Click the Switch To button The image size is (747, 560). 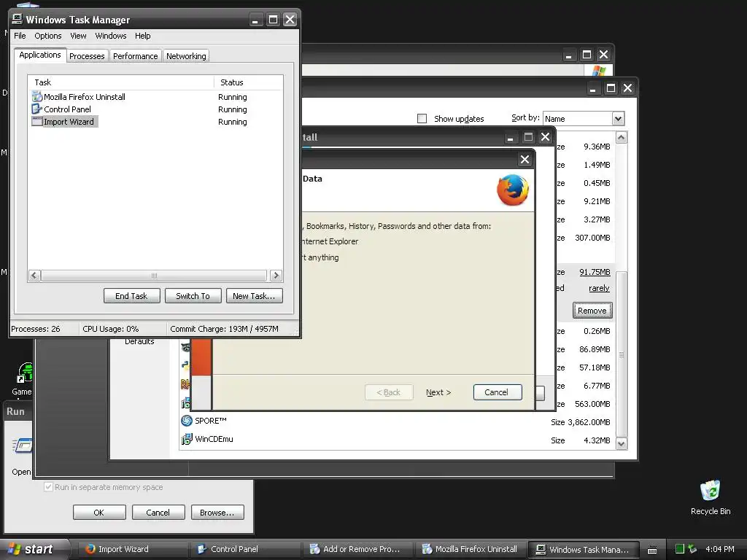click(193, 296)
